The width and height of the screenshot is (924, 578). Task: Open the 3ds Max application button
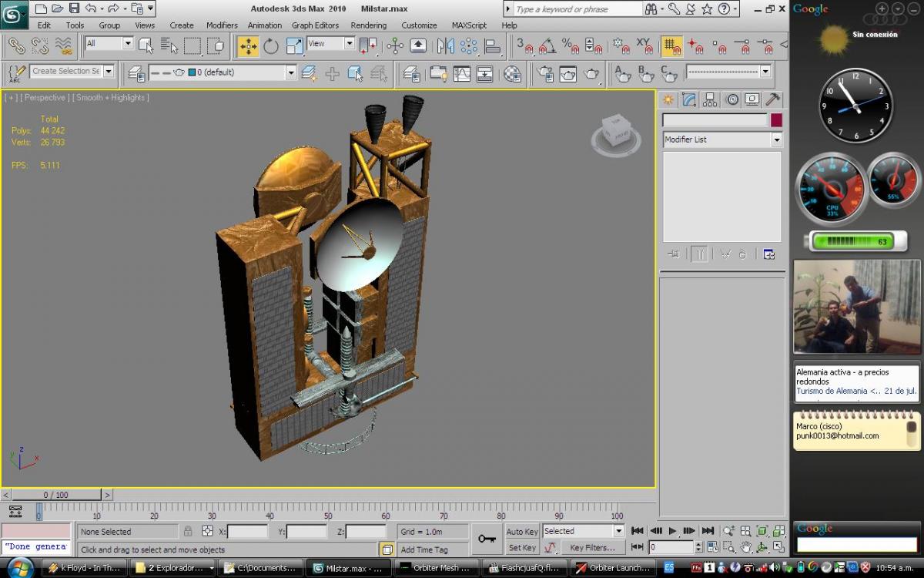[x=15, y=15]
